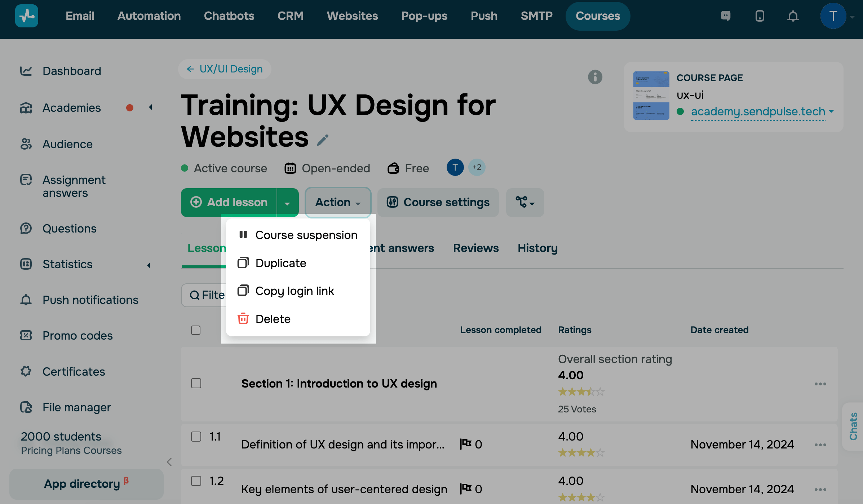Open the chat message icon in header
This screenshot has width=863, height=504.
[726, 16]
